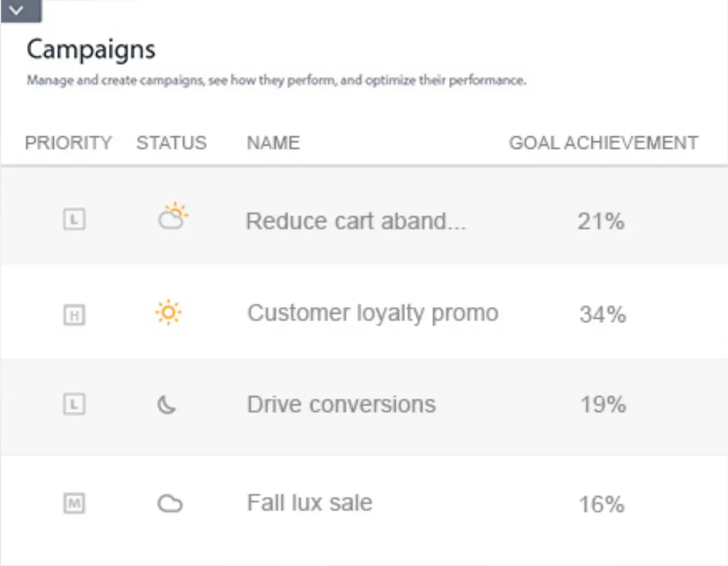Click the L priority badge for Reduce cart abandonment
The height and width of the screenshot is (566, 728).
tap(74, 219)
